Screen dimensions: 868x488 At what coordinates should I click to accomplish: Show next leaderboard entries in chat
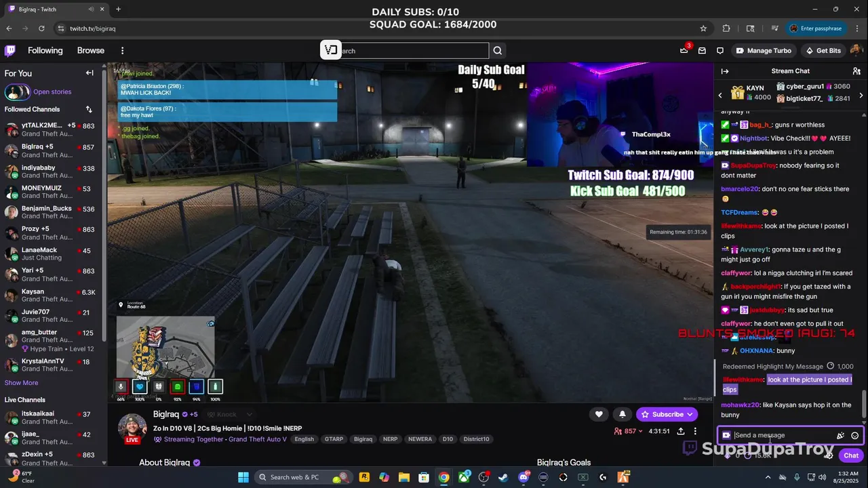pyautogui.click(x=861, y=96)
